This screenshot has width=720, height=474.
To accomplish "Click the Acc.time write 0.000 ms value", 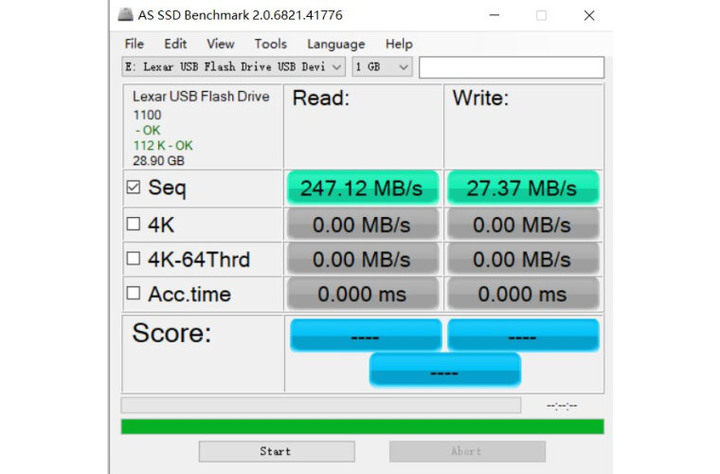I will [x=523, y=294].
